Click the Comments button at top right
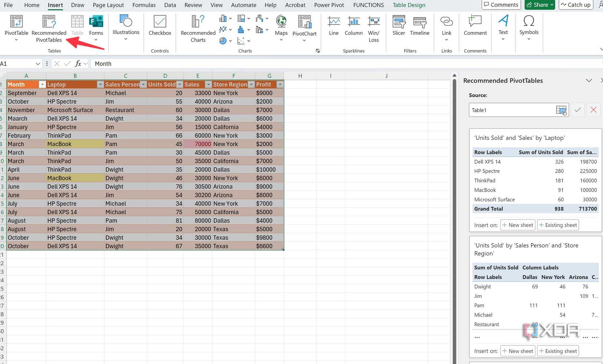 coord(501,5)
